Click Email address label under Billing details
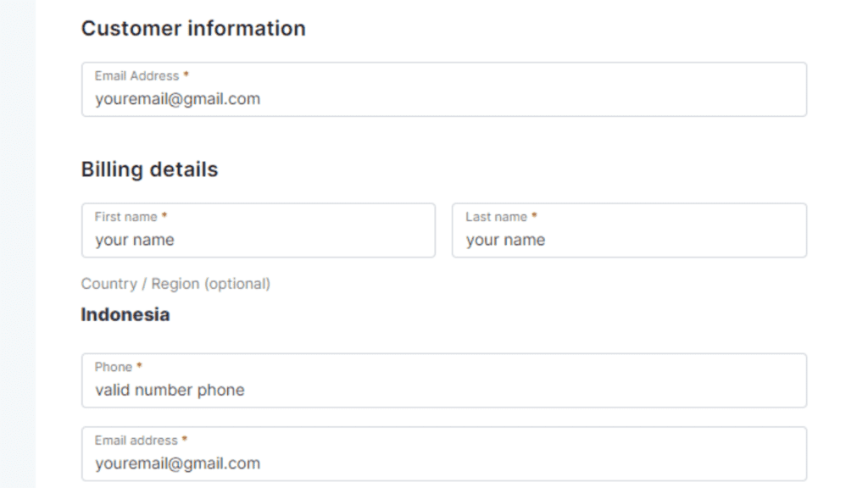868x488 pixels. [136, 441]
